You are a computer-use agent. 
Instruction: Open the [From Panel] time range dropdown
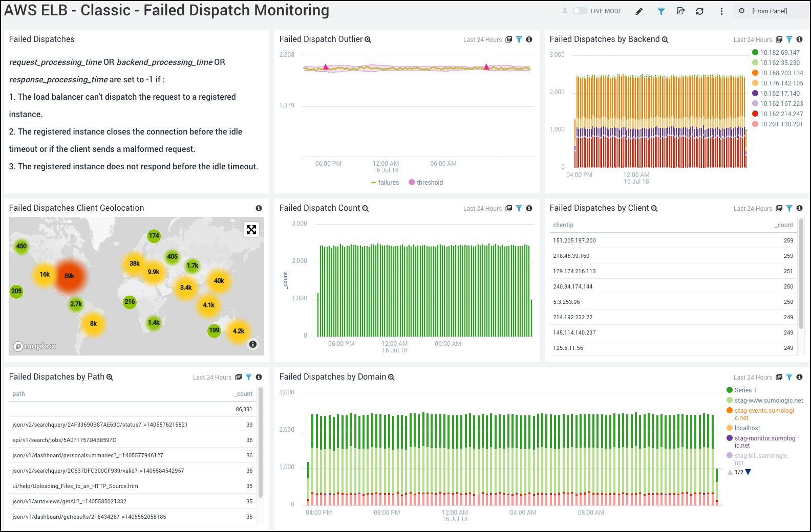click(769, 11)
